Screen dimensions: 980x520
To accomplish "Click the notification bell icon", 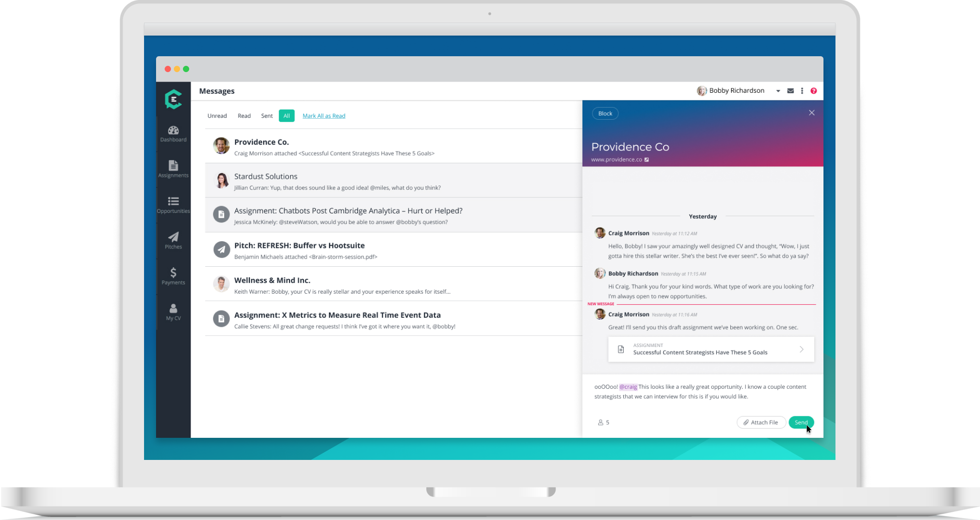I will click(791, 91).
